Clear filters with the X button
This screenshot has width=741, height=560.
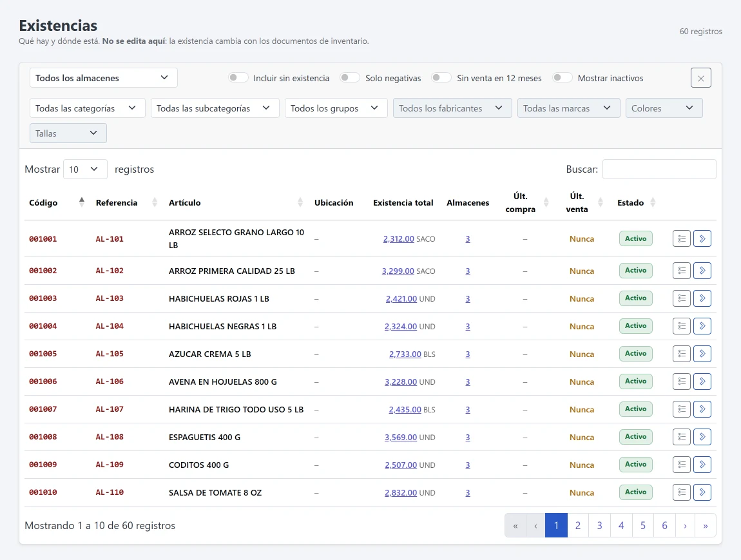point(701,78)
